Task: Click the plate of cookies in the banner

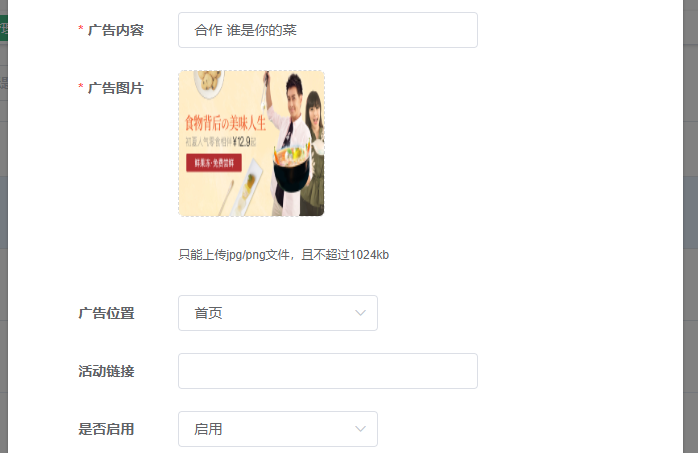Action: (x=208, y=82)
